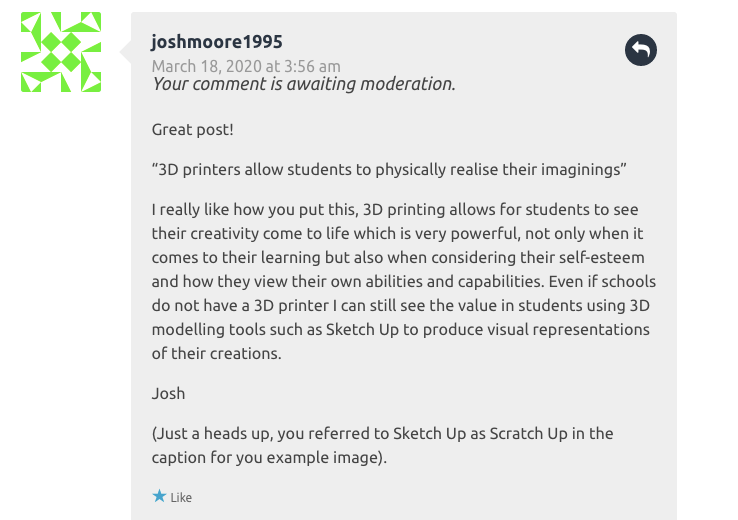Click the blue Like star icon

(x=159, y=496)
